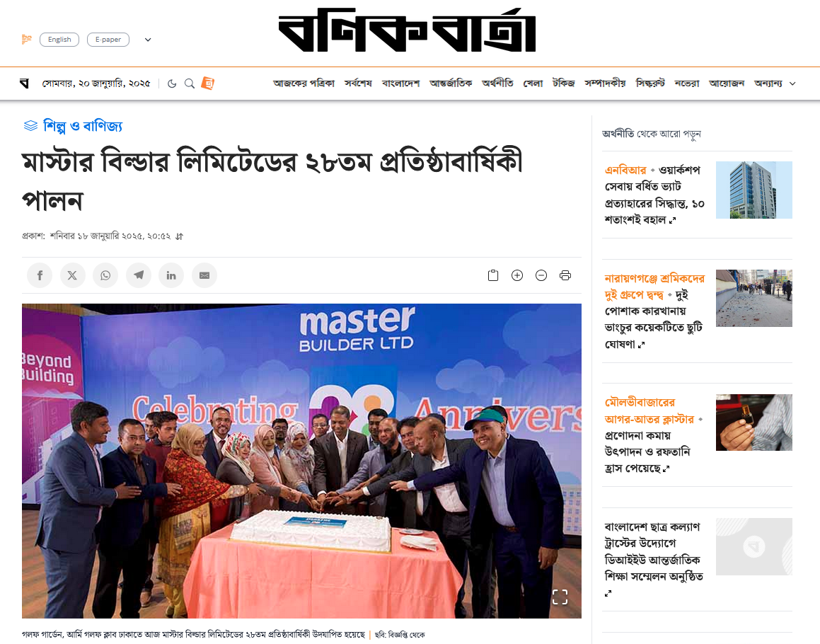Toggle dark mode moon icon
Viewport: 820px width, 644px height.
click(171, 84)
